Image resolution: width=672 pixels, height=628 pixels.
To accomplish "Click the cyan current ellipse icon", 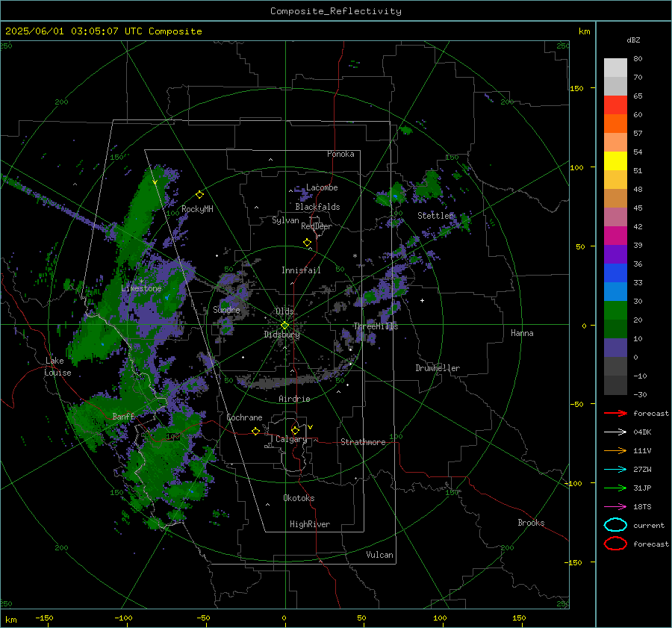I will [x=615, y=525].
